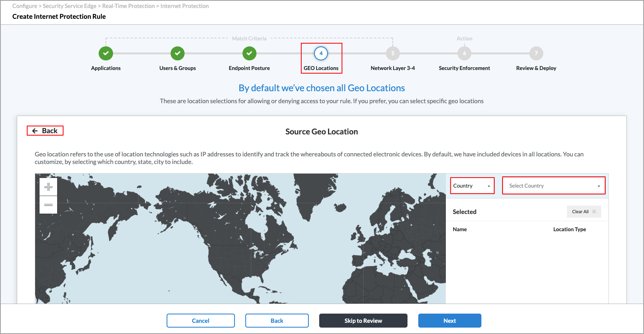Click the Next button
The width and height of the screenshot is (644, 334).
449,321
